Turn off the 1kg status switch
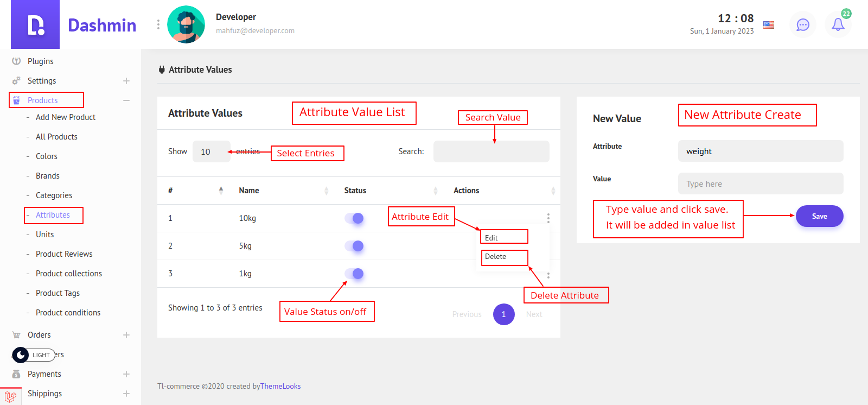Viewport: 868px width, 405px height. (x=354, y=274)
